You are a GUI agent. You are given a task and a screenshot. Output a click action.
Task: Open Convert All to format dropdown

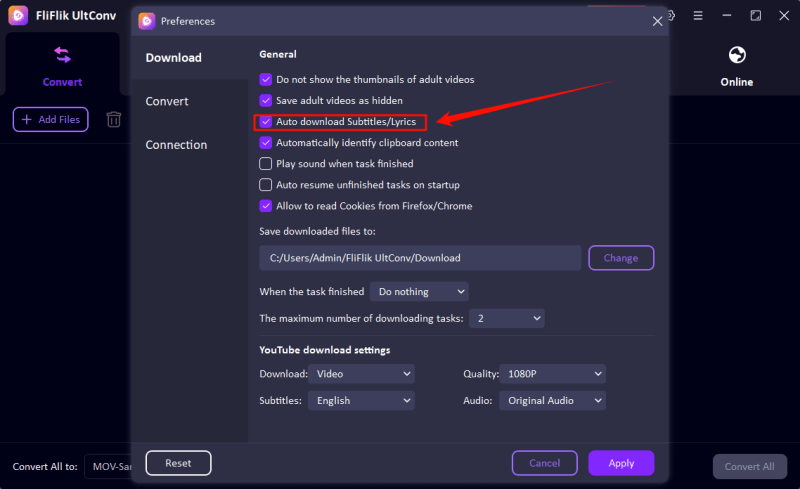coord(108,467)
